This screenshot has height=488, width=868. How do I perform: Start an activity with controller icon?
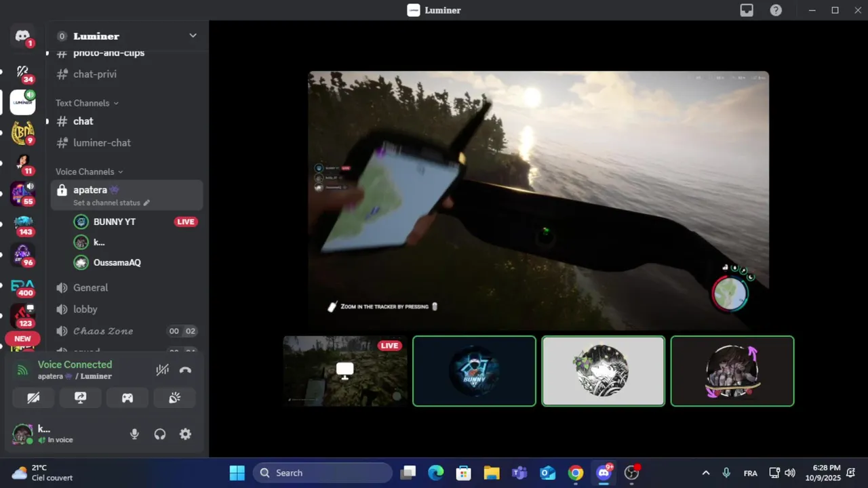(x=127, y=398)
